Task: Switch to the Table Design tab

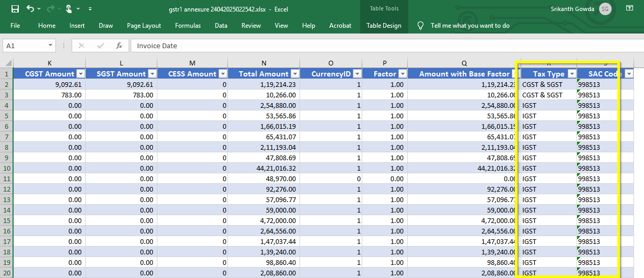Action: point(384,26)
